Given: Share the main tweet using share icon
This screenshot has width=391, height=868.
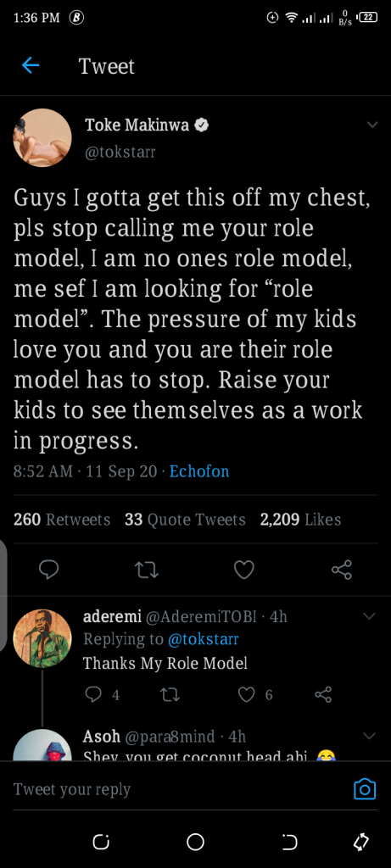Looking at the screenshot, I should click(342, 570).
